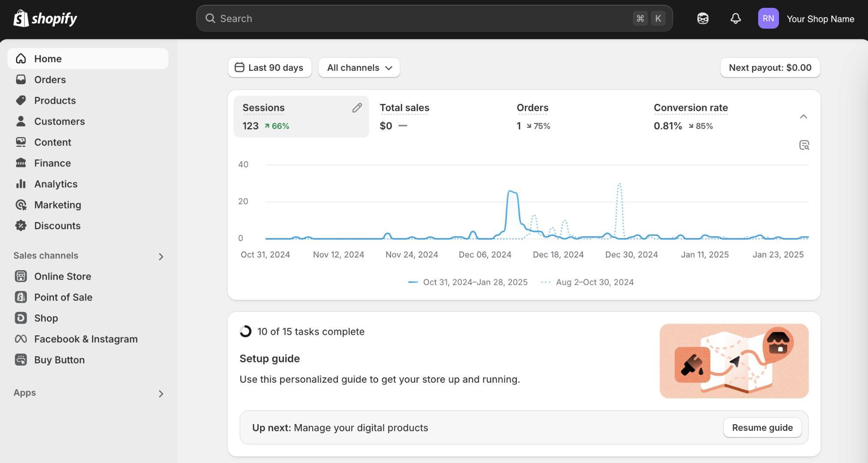Open Analytics from the sidebar

coord(88,184)
